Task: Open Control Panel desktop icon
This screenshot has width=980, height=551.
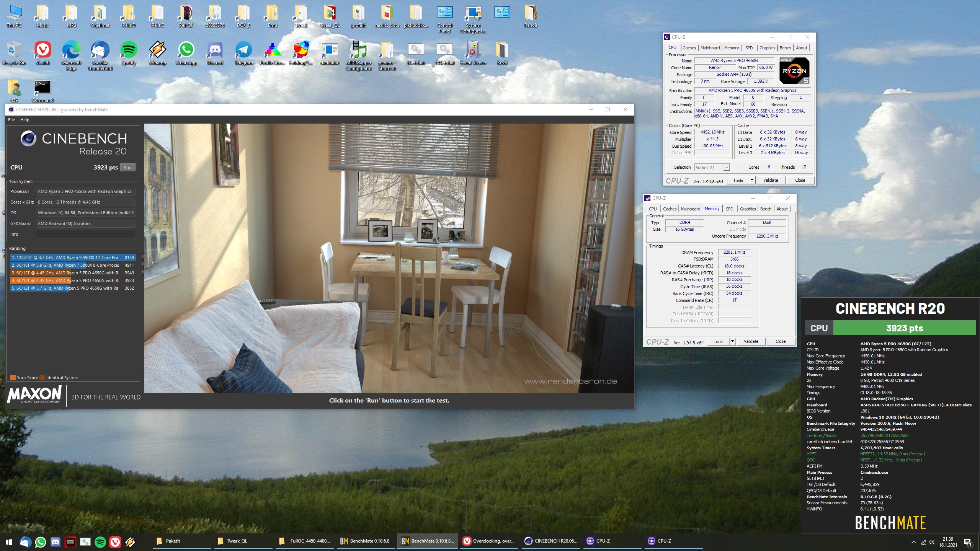Action: pyautogui.click(x=444, y=19)
